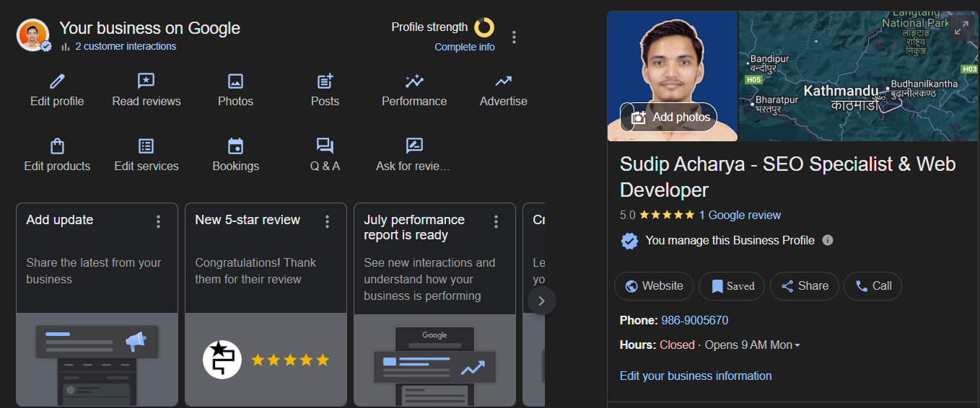The height and width of the screenshot is (408, 980).
Task: Open options menu on New 5-star review card
Action: (x=328, y=221)
